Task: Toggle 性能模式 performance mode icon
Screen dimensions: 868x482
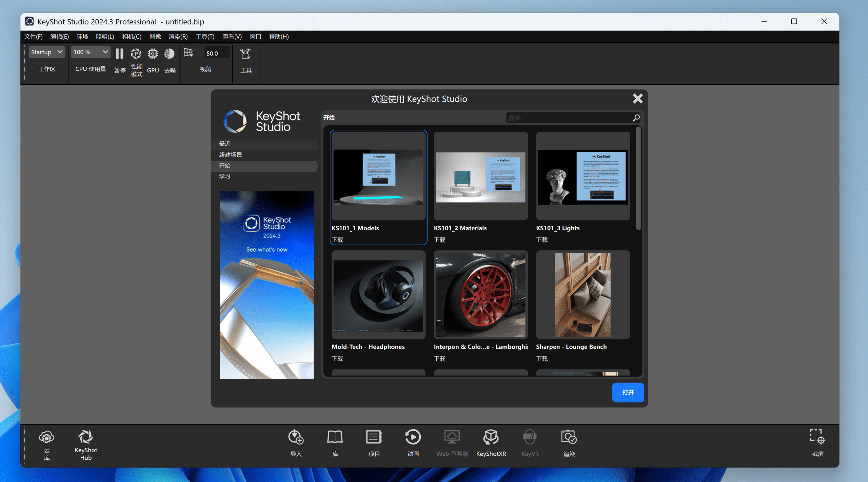Action: (136, 54)
